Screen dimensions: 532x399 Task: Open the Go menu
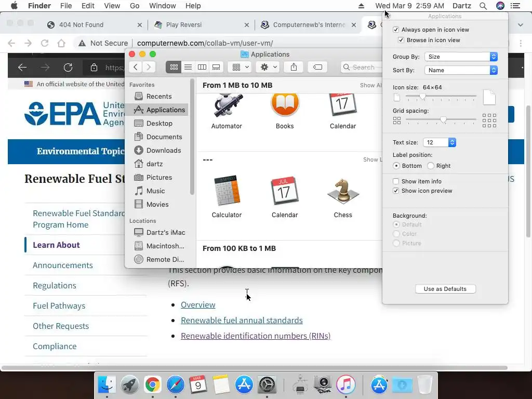point(135,6)
